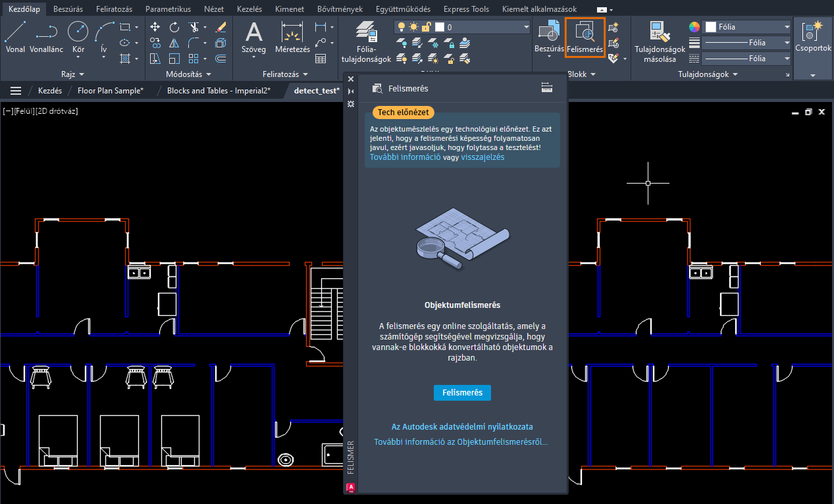Click the ellipse draw tool icon
The height and width of the screenshot is (504, 834).
click(125, 43)
